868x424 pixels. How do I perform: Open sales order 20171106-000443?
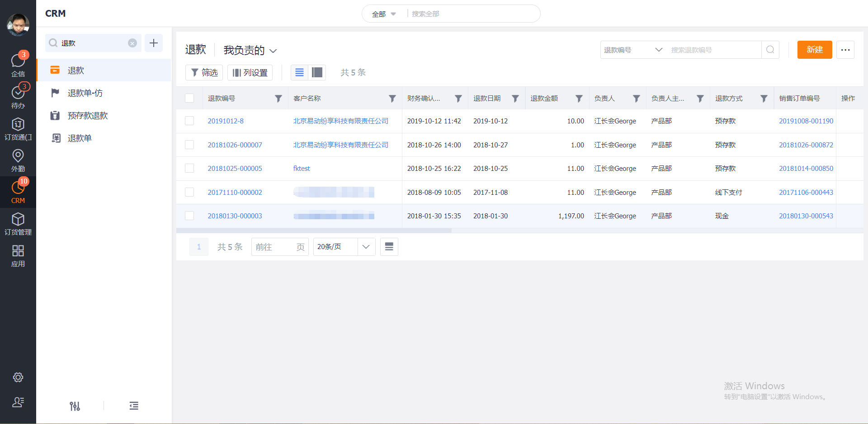coord(806,193)
